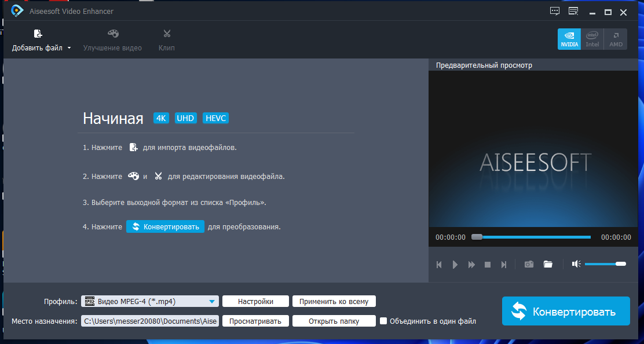
Task: Click the feedback chat bubble icon
Action: click(x=554, y=12)
